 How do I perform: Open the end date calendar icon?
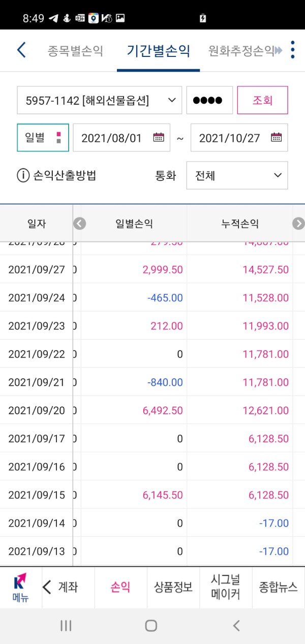coord(276,137)
